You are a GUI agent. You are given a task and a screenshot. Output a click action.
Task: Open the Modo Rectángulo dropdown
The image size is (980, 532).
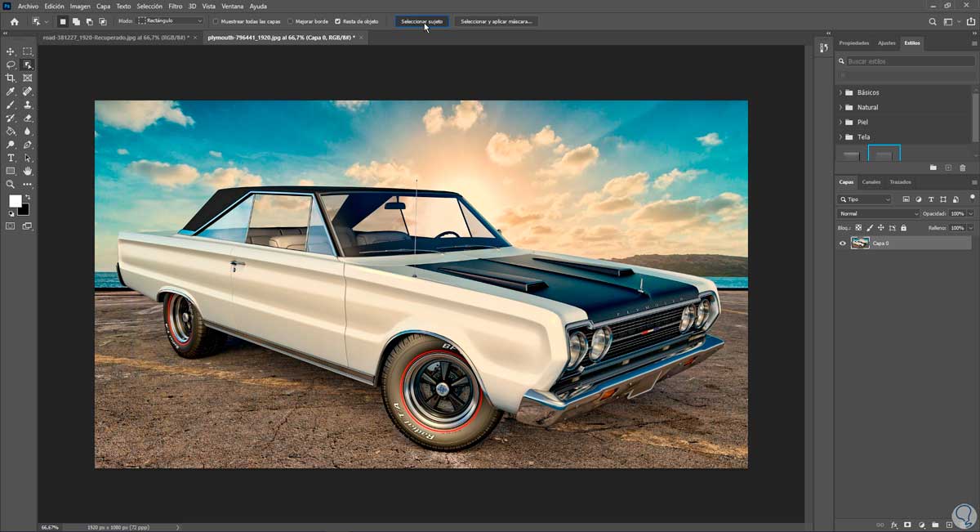(171, 21)
